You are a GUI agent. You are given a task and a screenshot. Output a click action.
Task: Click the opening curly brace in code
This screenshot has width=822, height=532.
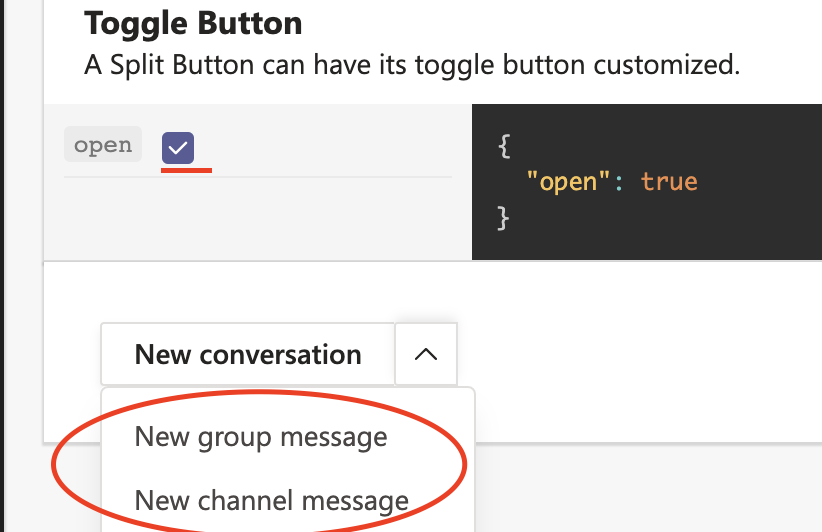pyautogui.click(x=504, y=146)
